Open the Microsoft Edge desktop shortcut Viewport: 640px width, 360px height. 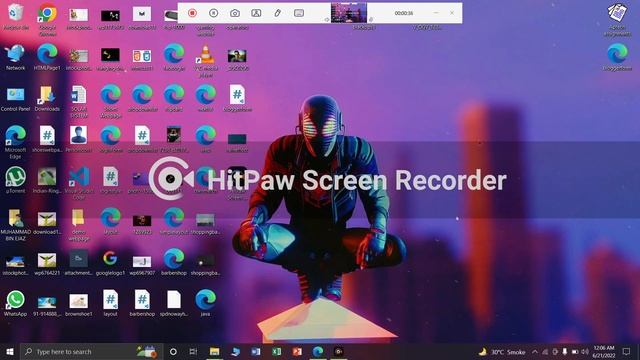pyautogui.click(x=16, y=142)
